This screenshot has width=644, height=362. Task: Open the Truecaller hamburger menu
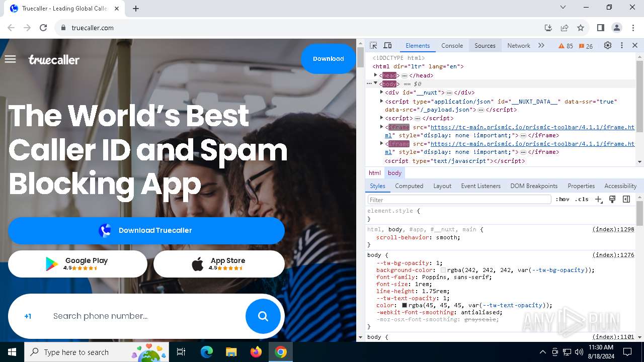(10, 59)
